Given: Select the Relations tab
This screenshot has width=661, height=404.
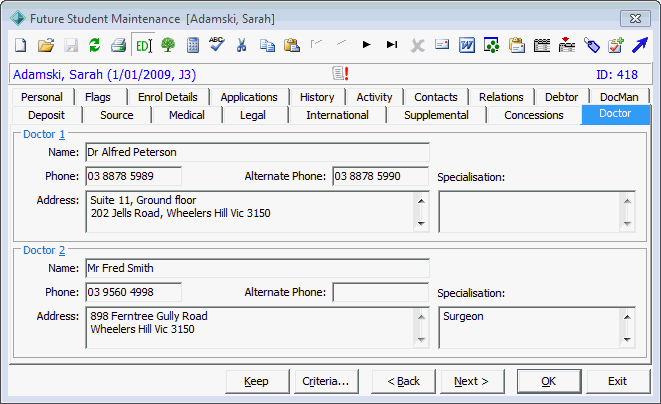Looking at the screenshot, I should click(501, 97).
